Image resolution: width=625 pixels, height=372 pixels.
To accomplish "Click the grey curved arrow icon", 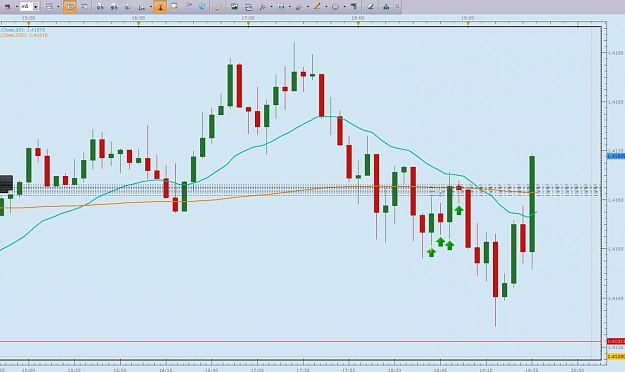I will 188,6.
